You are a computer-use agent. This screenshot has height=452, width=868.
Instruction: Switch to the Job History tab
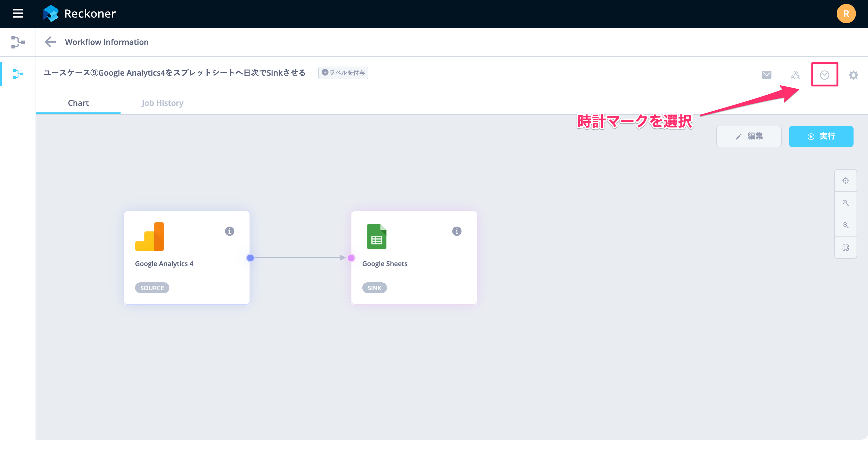coord(162,103)
